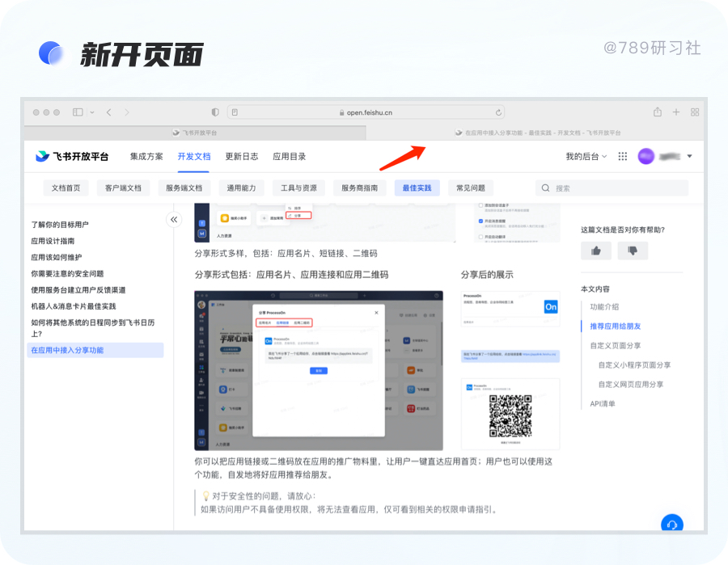Jump to 功能介绍 section

604,306
